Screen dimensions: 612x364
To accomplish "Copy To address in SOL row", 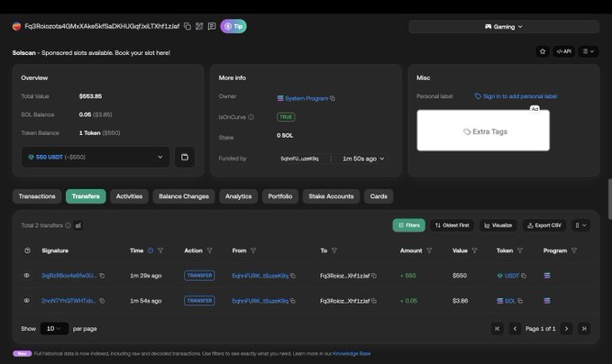I will pyautogui.click(x=374, y=301).
